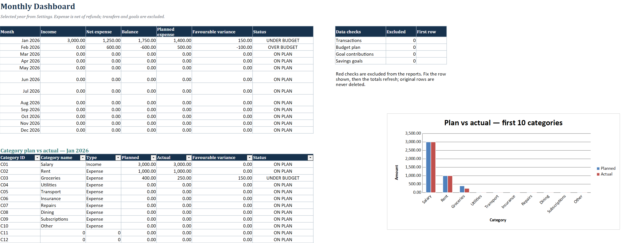
Task: Click Jan 2026 income value 3,000.00
Action: click(x=63, y=40)
